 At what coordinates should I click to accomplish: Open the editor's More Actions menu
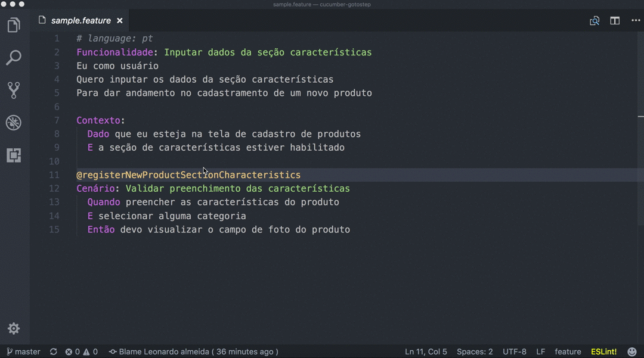click(634, 20)
